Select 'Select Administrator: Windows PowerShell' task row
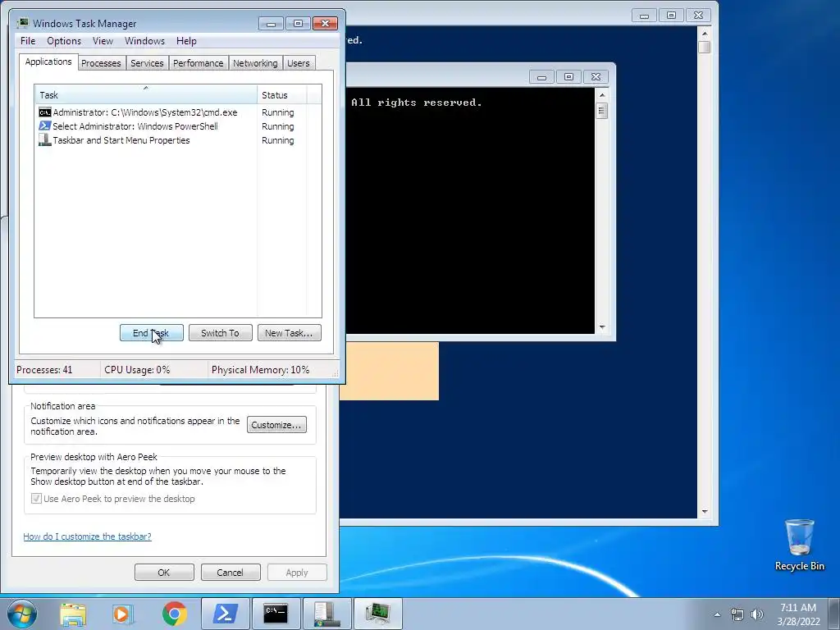This screenshot has height=630, width=840. (178, 126)
